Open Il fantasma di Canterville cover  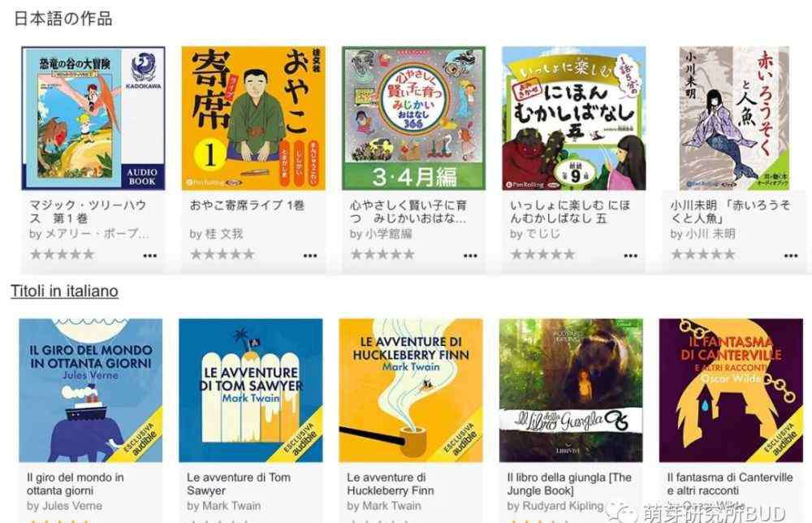(732, 391)
